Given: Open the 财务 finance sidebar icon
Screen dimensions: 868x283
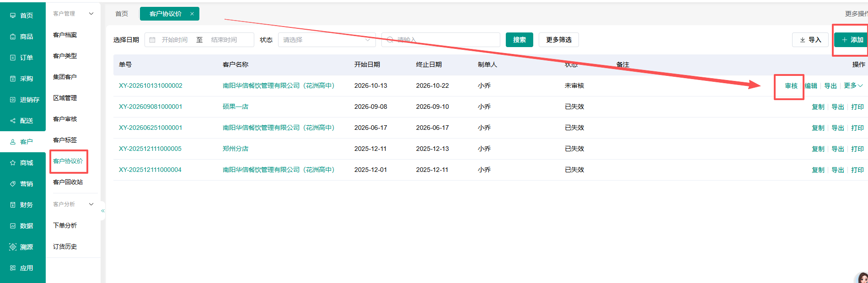Looking at the screenshot, I should [13, 205].
